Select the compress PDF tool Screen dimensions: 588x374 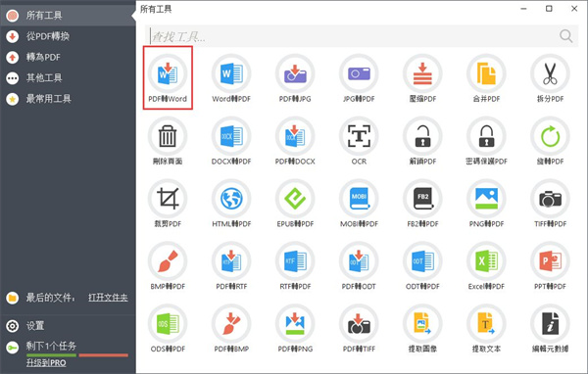422,78
